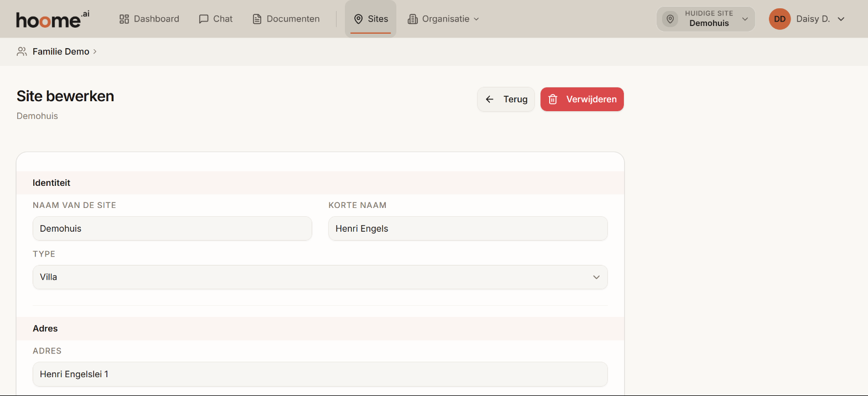Click the Documenten file icon
The width and height of the screenshot is (868, 396).
tap(257, 19)
